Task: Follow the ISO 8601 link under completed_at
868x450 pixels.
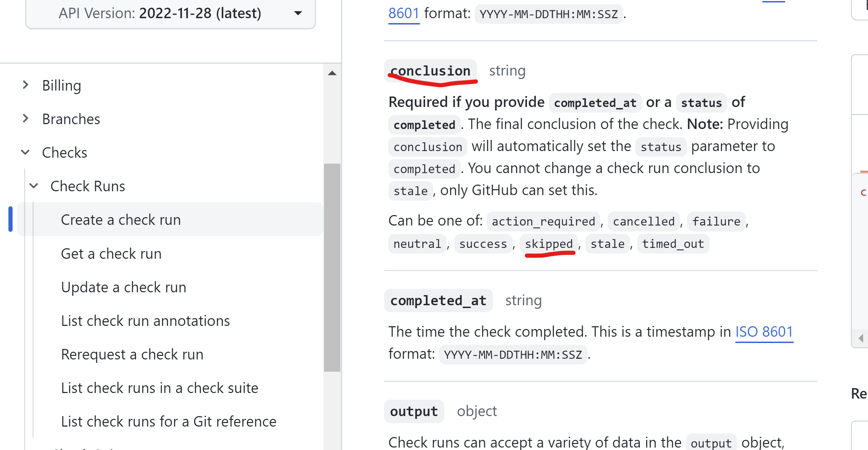Action: tap(764, 331)
